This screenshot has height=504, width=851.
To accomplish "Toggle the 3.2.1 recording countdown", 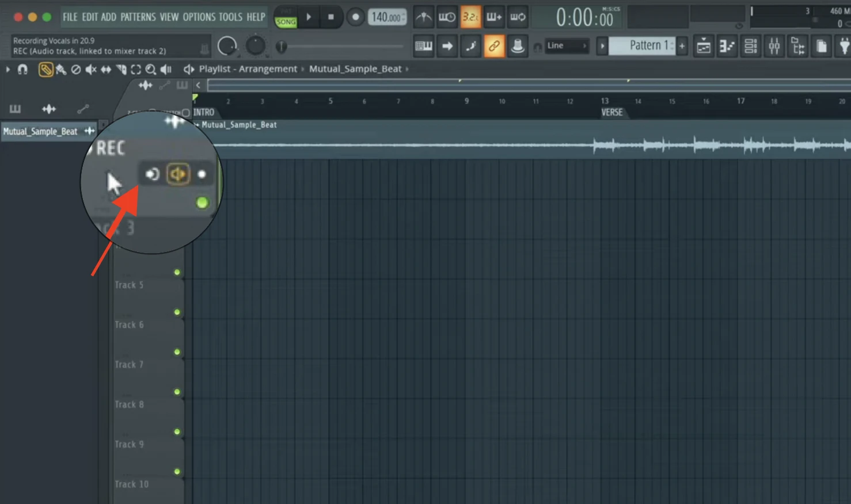I will tap(470, 17).
